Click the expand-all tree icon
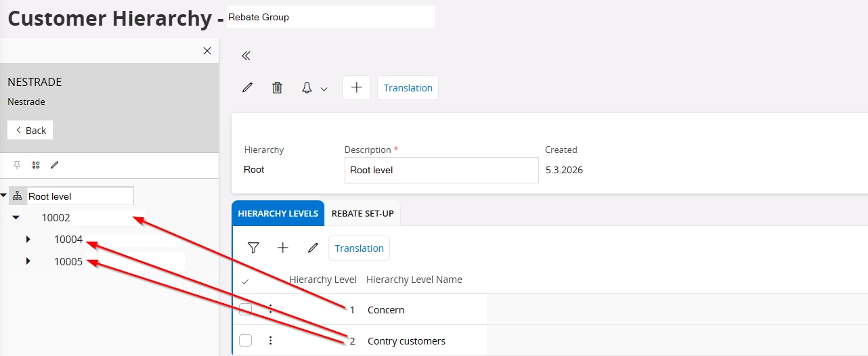 click(x=36, y=165)
